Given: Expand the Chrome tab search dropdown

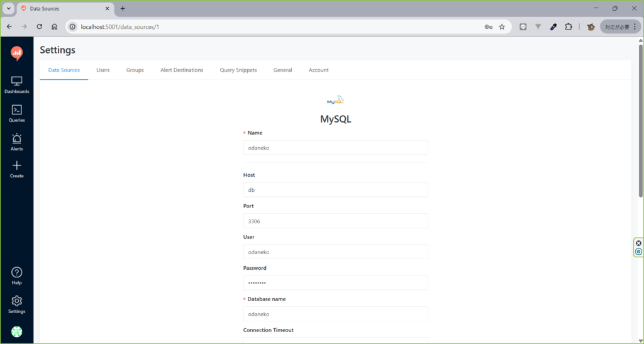Looking at the screenshot, I should coord(8,9).
